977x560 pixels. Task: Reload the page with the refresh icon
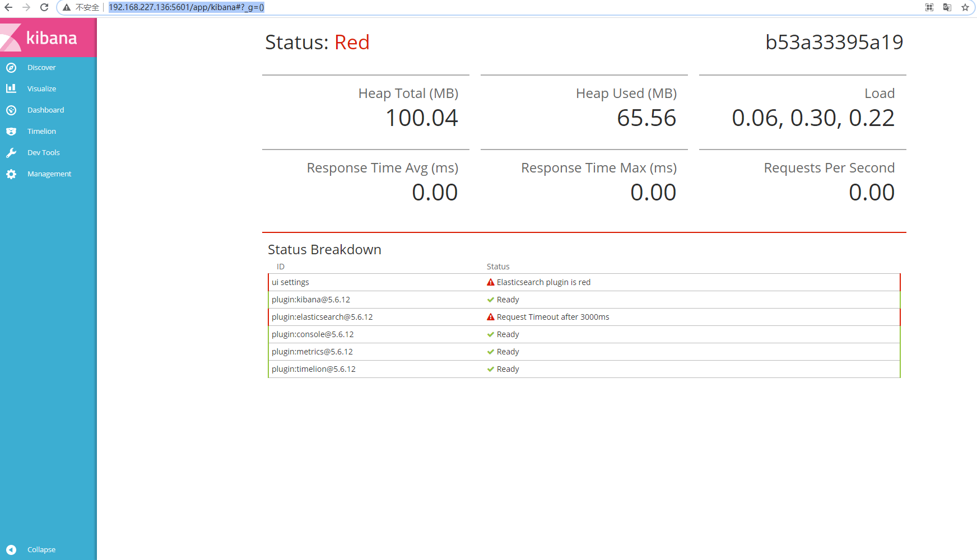(44, 7)
